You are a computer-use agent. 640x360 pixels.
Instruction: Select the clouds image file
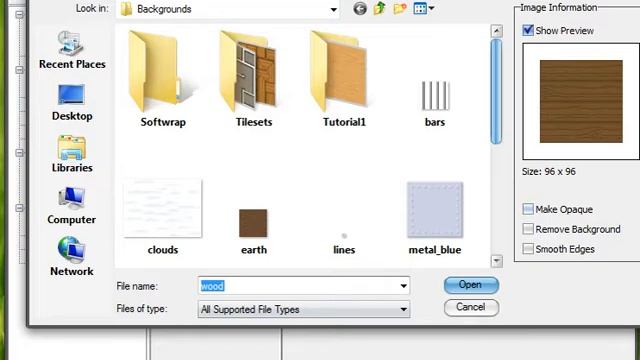pos(162,217)
